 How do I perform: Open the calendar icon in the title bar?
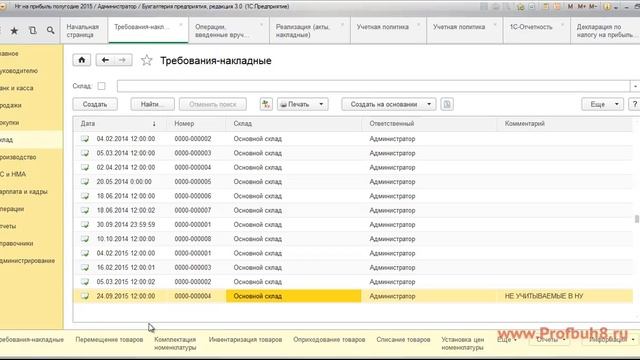click(x=557, y=7)
